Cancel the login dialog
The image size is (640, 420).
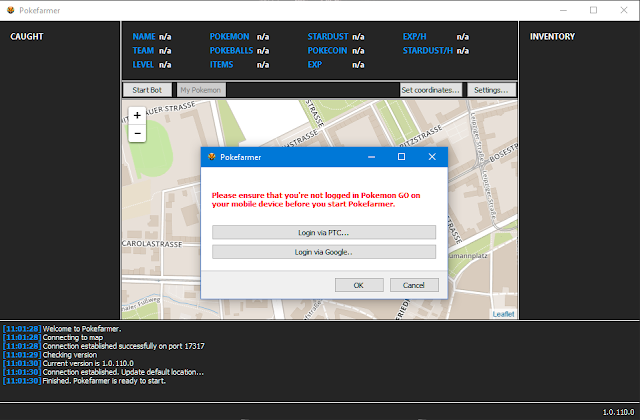tap(414, 285)
